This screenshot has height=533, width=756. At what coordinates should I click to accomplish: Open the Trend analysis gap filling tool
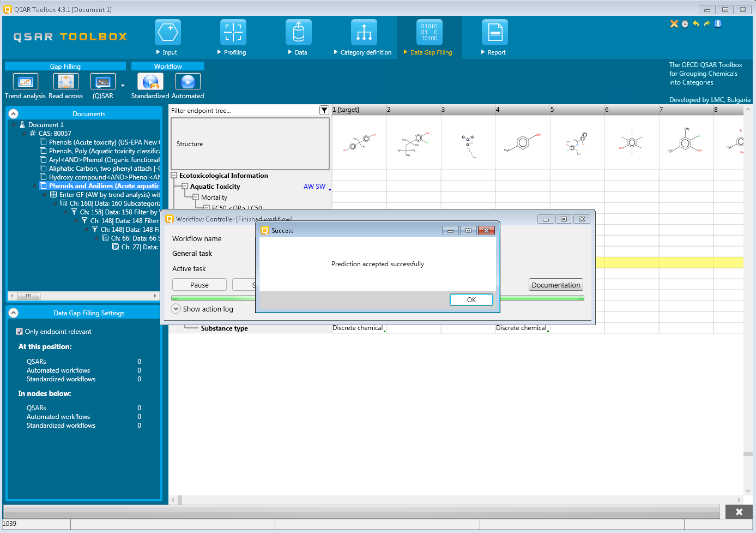[25, 82]
